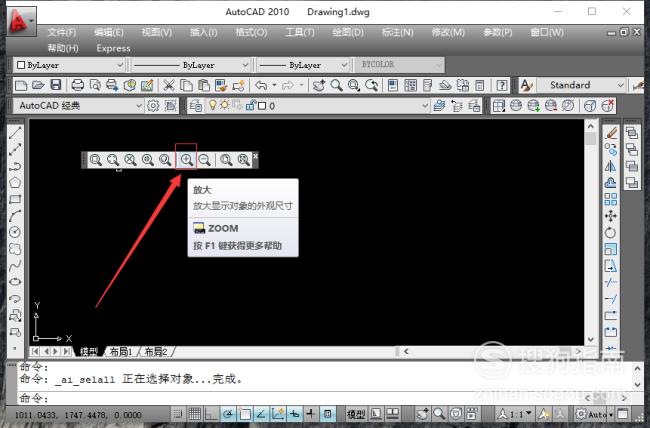Select the Rectangle drawing tool
Viewport: 650px width, 428px height.
click(15, 199)
